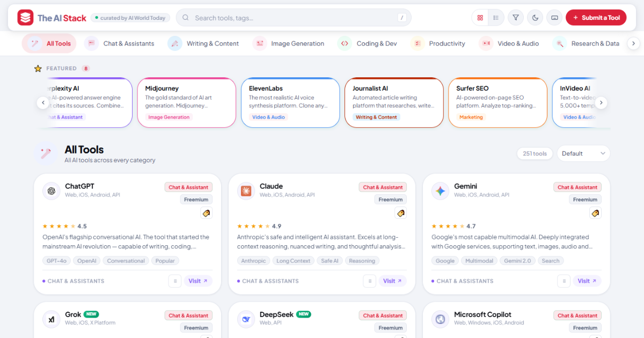Open keyboard shortcuts icon
Viewport: 644px width, 338px height.
pos(554,18)
